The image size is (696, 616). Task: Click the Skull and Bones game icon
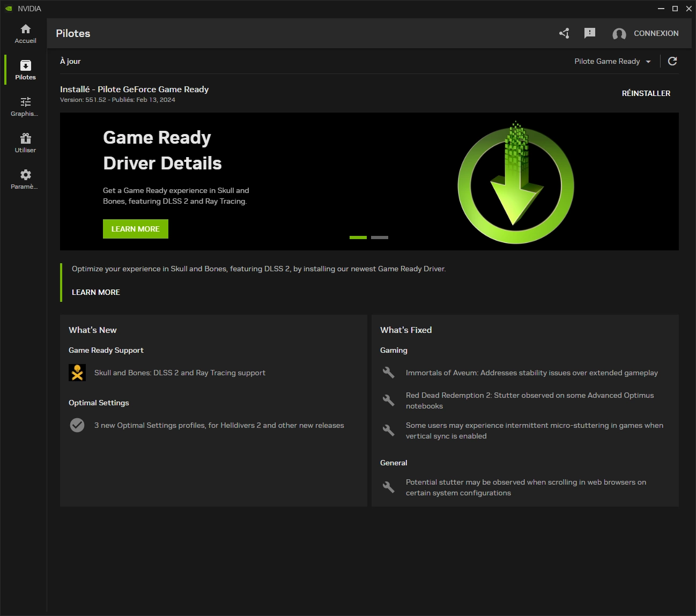[77, 373]
